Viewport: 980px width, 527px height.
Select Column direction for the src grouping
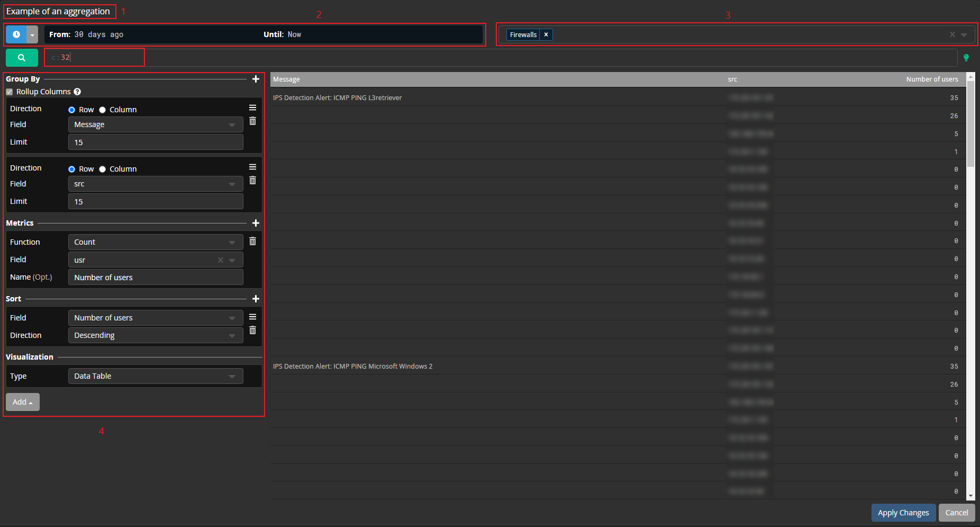(102, 169)
